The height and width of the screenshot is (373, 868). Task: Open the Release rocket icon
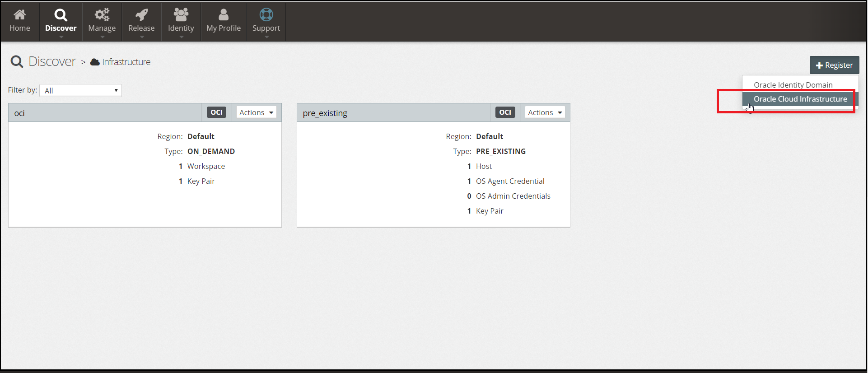coord(141,15)
